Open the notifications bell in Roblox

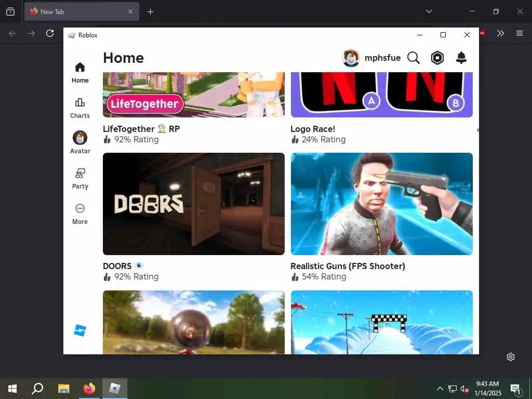461,58
